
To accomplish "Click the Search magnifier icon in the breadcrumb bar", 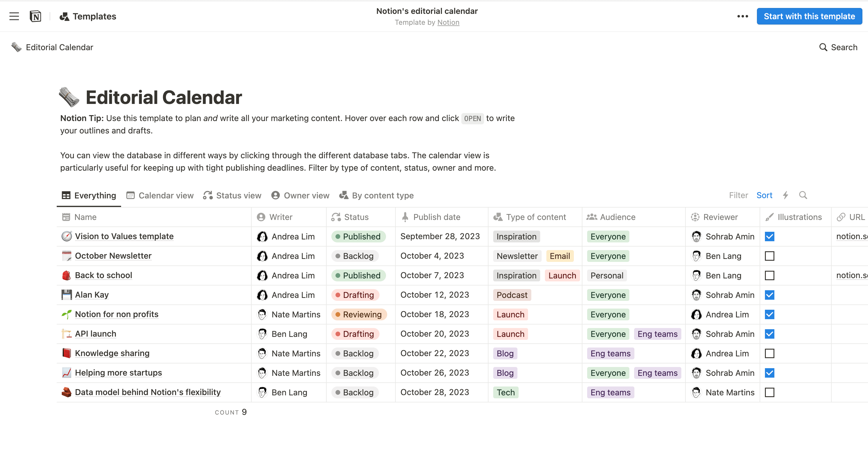I will (x=823, y=47).
